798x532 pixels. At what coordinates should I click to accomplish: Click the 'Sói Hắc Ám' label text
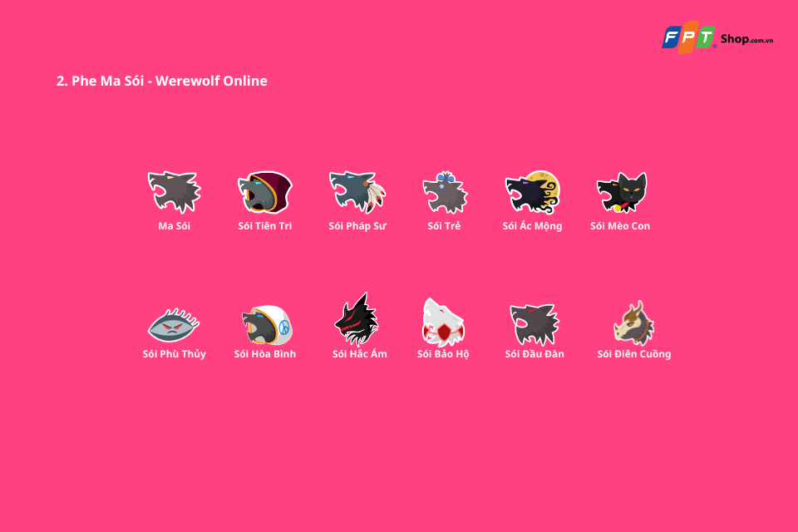pyautogui.click(x=360, y=354)
